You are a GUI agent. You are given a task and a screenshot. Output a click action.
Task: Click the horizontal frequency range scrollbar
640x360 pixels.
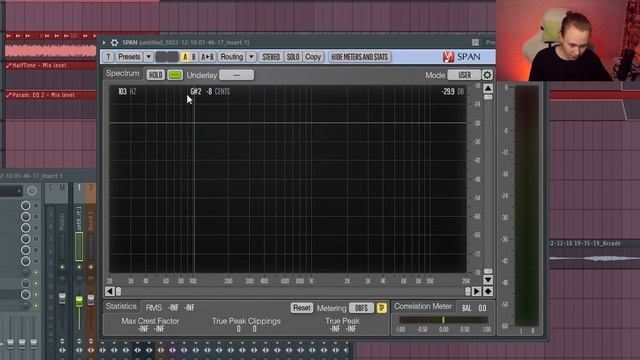(x=293, y=291)
